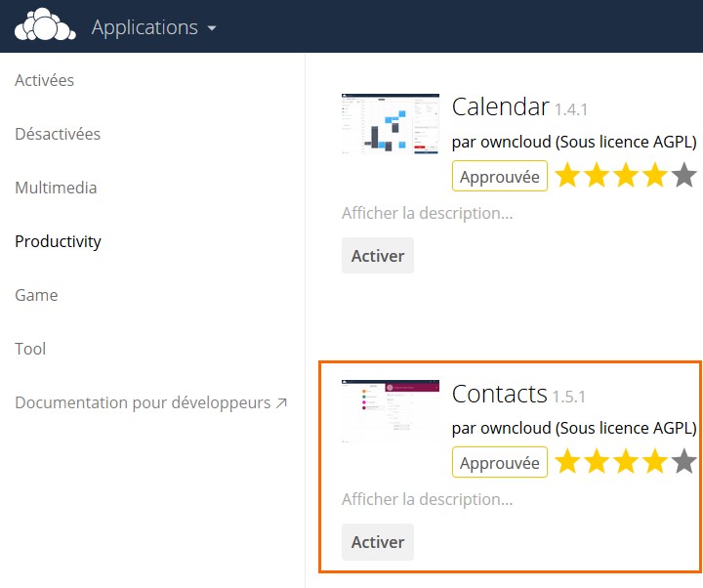
Task: Click the ownCloud cloud logo
Action: tap(45, 26)
